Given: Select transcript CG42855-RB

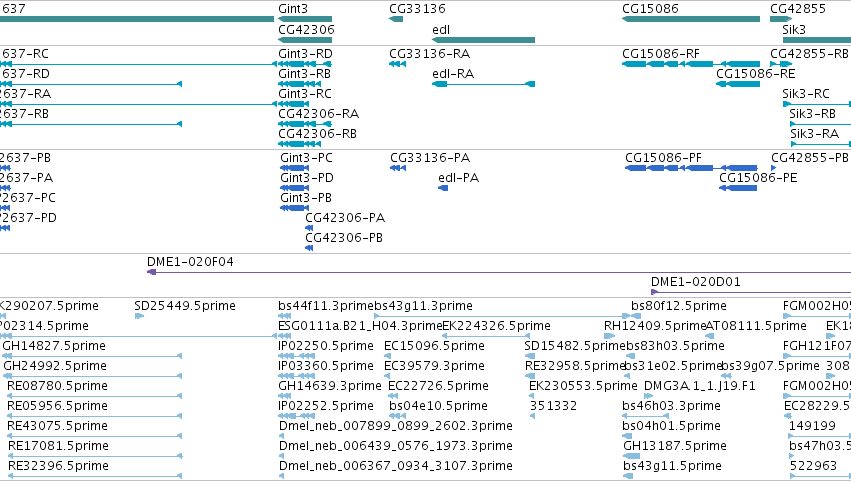Looking at the screenshot, I should tap(809, 54).
